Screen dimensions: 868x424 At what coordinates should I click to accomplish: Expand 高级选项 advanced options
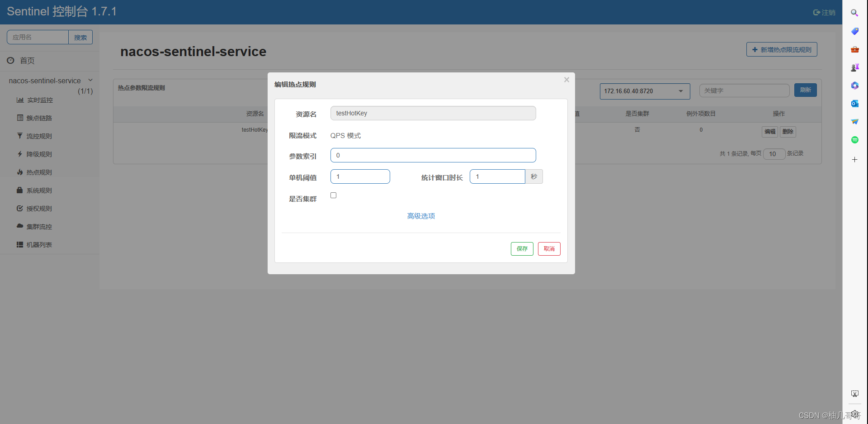pyautogui.click(x=421, y=216)
